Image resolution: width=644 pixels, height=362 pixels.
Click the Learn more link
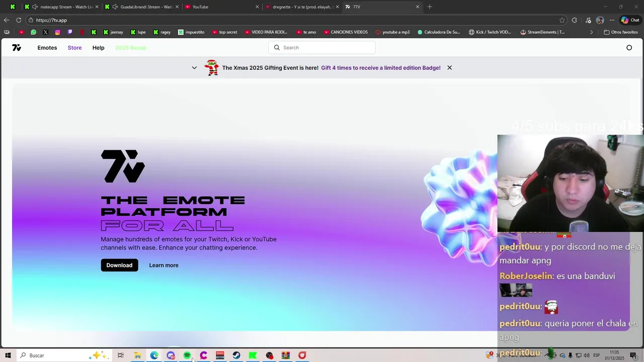(164, 265)
